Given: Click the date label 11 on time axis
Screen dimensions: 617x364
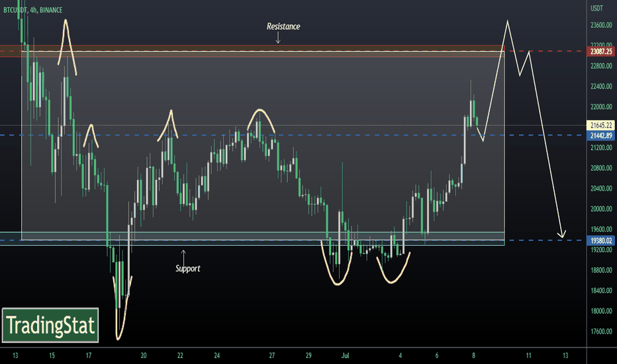Looking at the screenshot, I should coord(528,356).
